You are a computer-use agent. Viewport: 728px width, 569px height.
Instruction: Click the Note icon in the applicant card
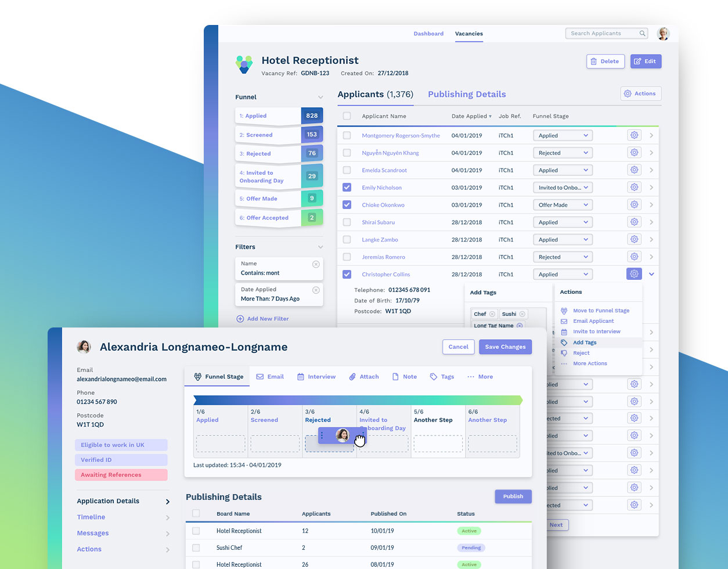[395, 376]
